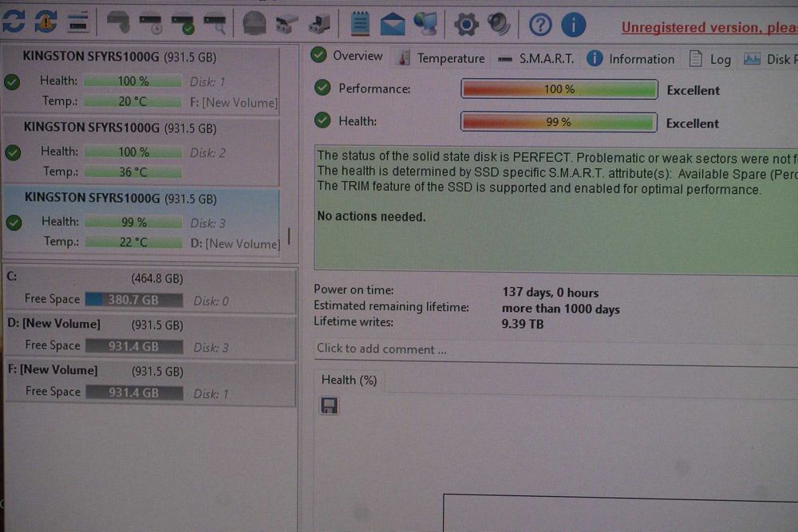Click the Performance 100 % bar
Viewport: 798px width, 532px height.
pyautogui.click(x=559, y=89)
